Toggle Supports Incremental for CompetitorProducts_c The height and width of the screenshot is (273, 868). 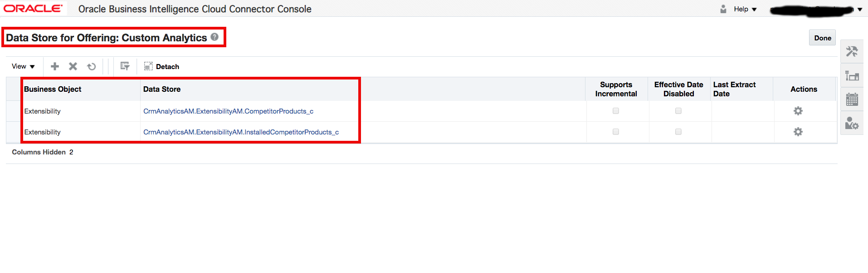pyautogui.click(x=616, y=111)
